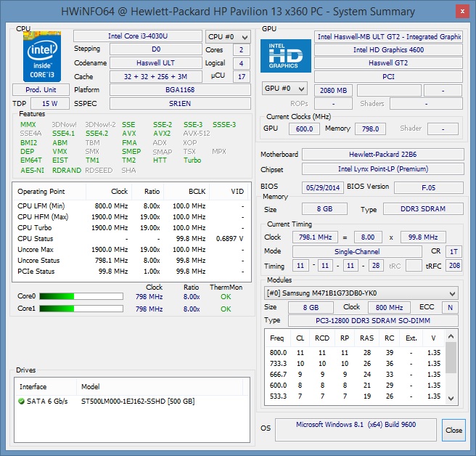Click the scroll up arrow in memory timings table
This screenshot has width=476, height=456.
[x=451, y=336]
